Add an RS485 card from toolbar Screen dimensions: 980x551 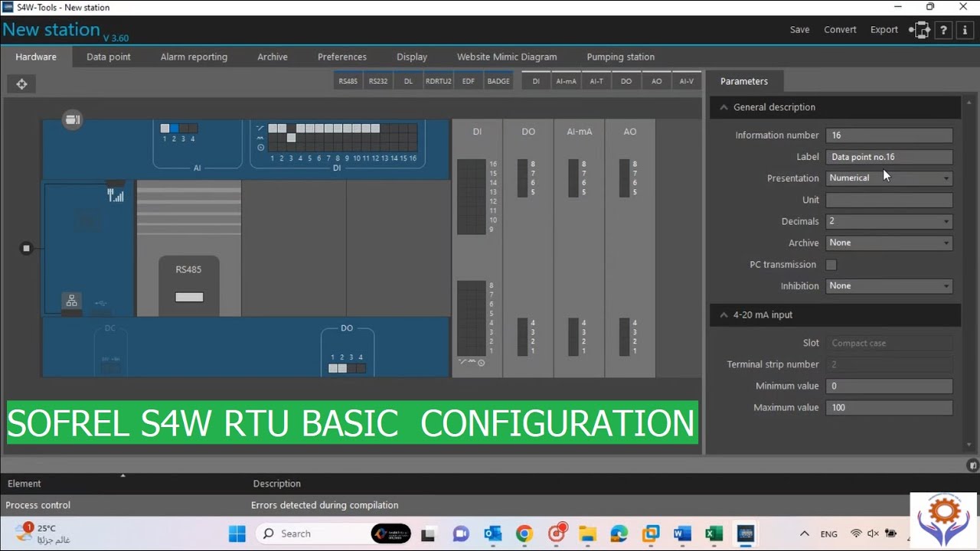348,81
